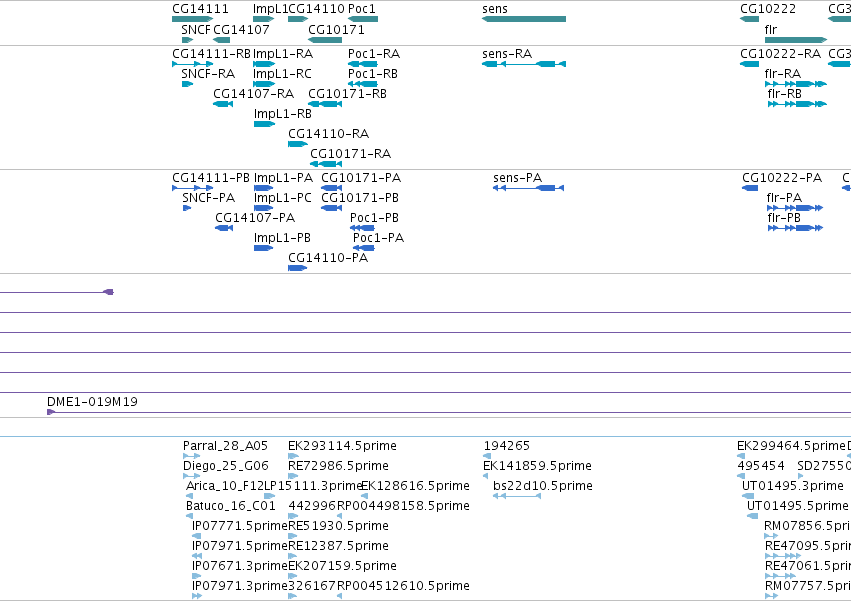Select the bs22d10.5prime EST glyph
The width and height of the screenshot is (851, 601).
(x=517, y=496)
